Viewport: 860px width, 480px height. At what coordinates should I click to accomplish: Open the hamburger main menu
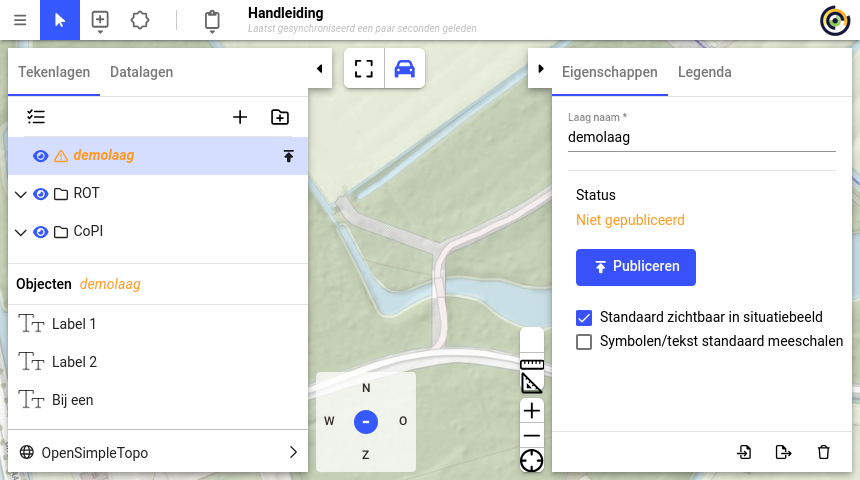coord(20,20)
